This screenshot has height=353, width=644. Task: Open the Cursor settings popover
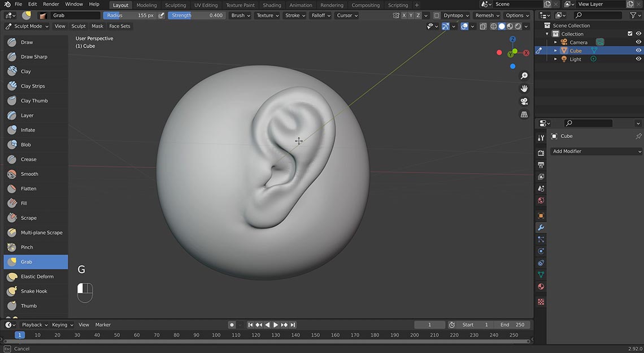click(347, 15)
